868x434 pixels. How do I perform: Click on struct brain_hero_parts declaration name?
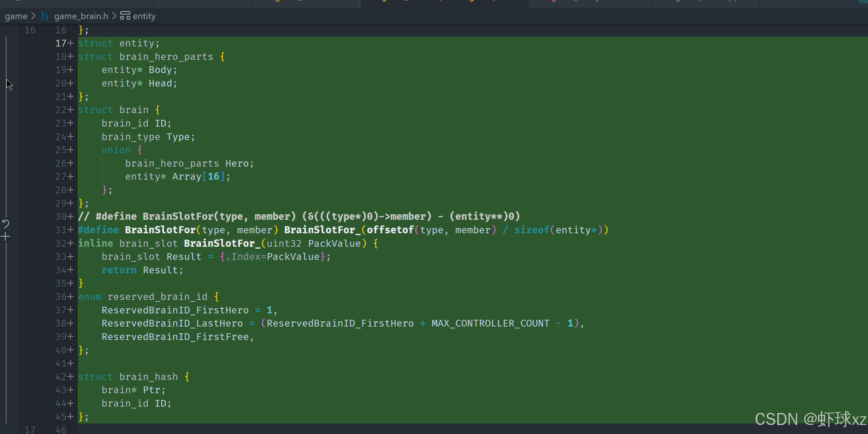166,57
